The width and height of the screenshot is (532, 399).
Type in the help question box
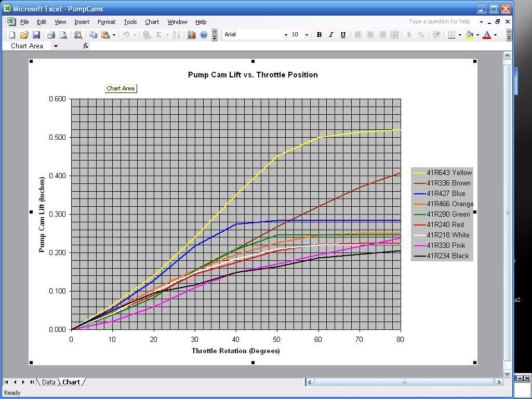(x=442, y=22)
